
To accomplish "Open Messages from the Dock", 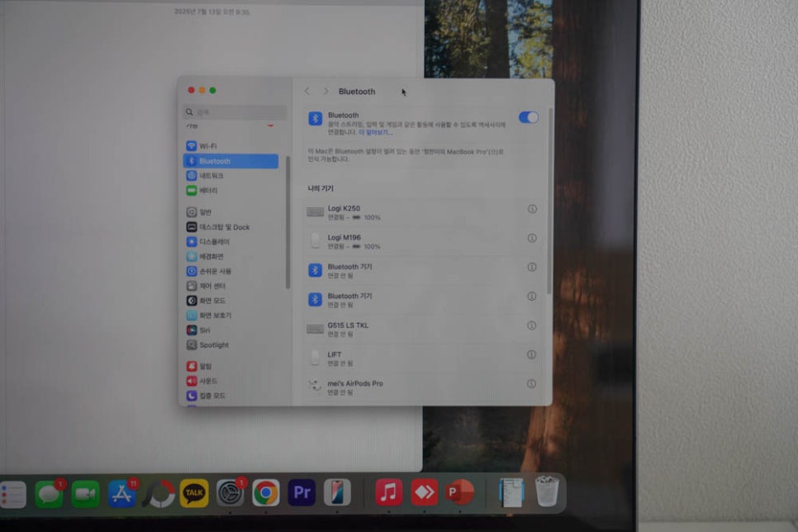I will pyautogui.click(x=49, y=494).
